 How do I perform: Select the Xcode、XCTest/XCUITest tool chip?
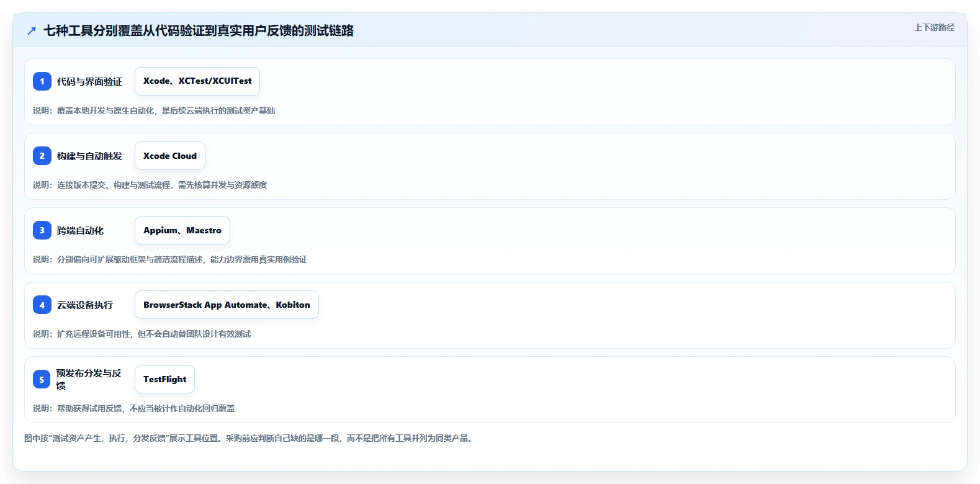pos(197,81)
